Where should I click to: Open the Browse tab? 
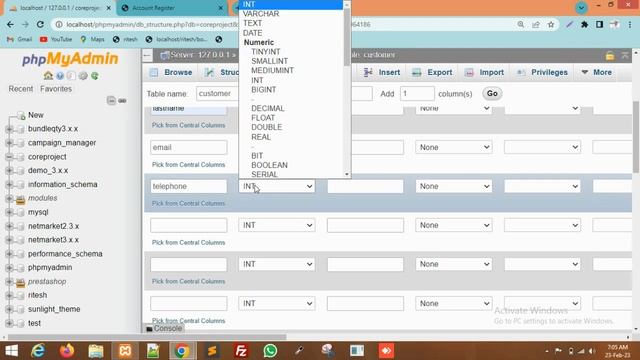171,72
